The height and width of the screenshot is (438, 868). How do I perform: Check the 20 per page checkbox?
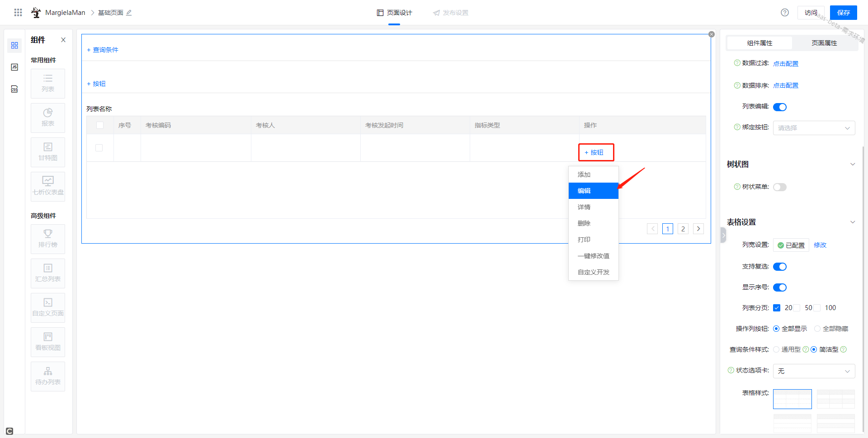(777, 308)
